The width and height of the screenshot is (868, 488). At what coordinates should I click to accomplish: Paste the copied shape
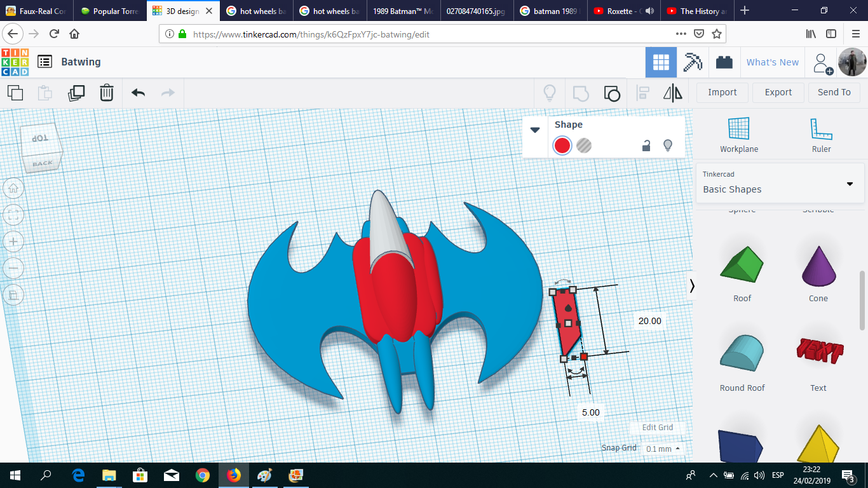45,93
